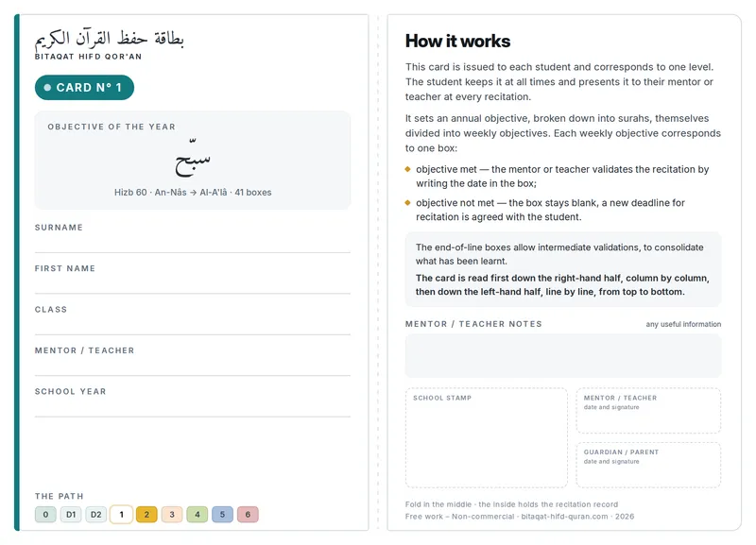Click the CARD N° 1 badge
756x545 pixels.
[84, 88]
